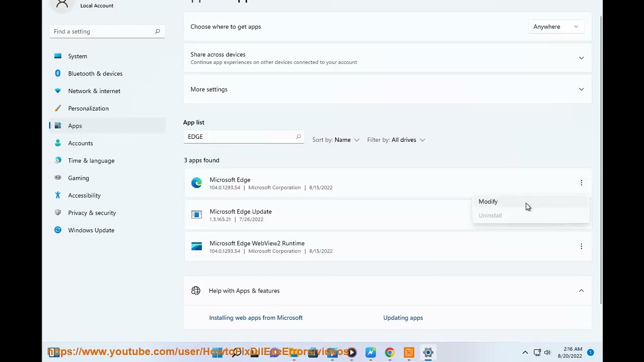644x362 pixels.
Task: Click the disabled Uninstall menu entry
Action: 531,216
